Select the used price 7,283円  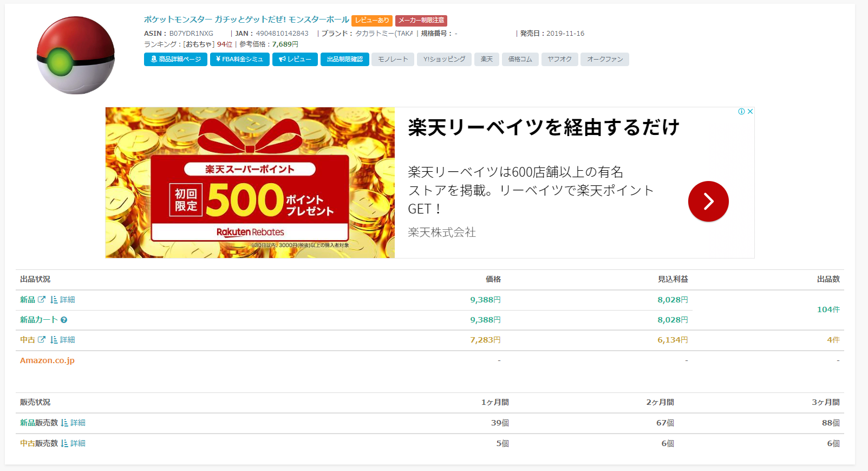pyautogui.click(x=485, y=340)
